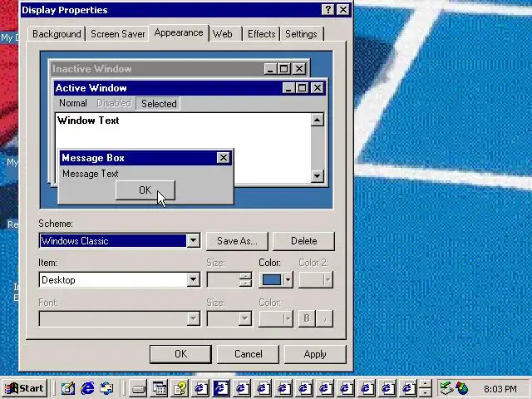Click the question-mark help button in the Display Properties title bar
The height and width of the screenshot is (399, 532).
(328, 9)
